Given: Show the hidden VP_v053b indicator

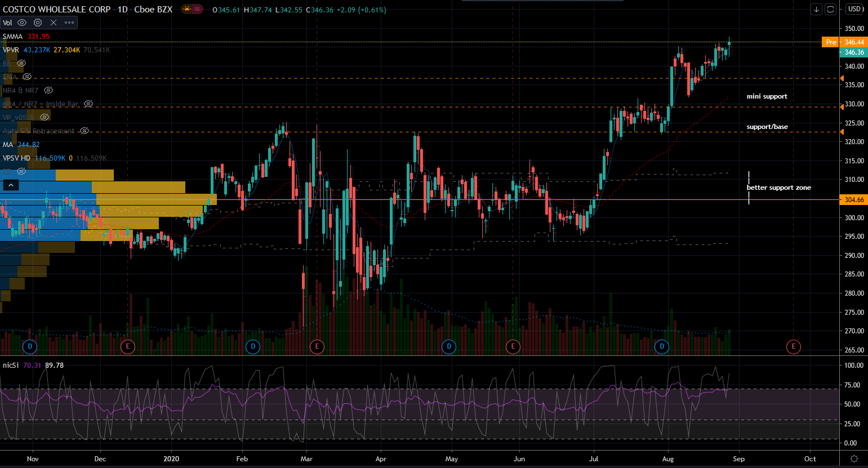Looking at the screenshot, I should tap(44, 117).
